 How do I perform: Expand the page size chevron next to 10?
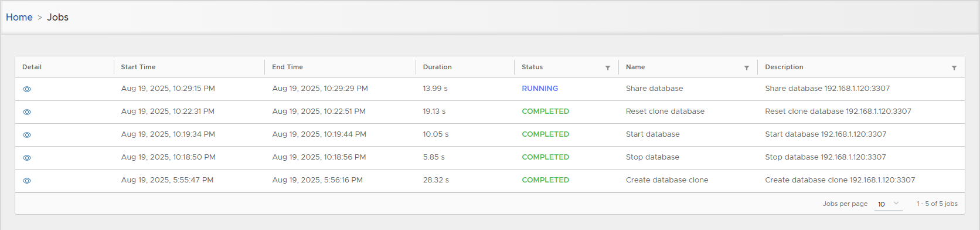896,203
